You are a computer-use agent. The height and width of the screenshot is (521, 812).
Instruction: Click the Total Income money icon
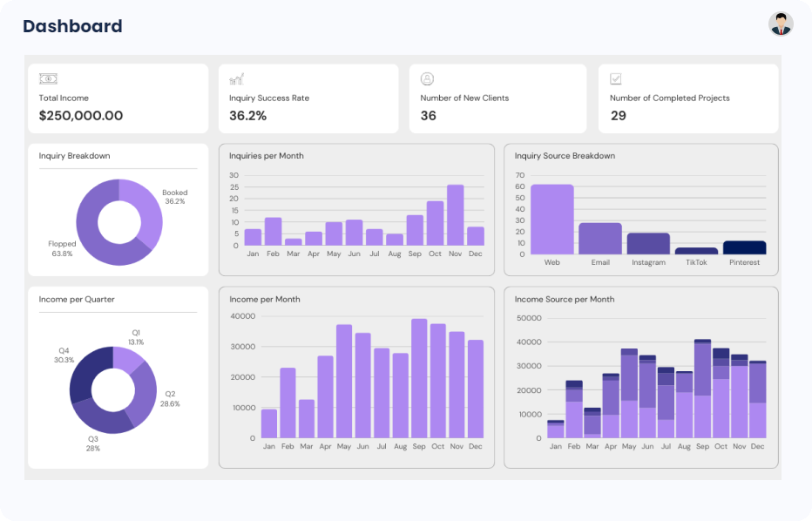[48, 79]
